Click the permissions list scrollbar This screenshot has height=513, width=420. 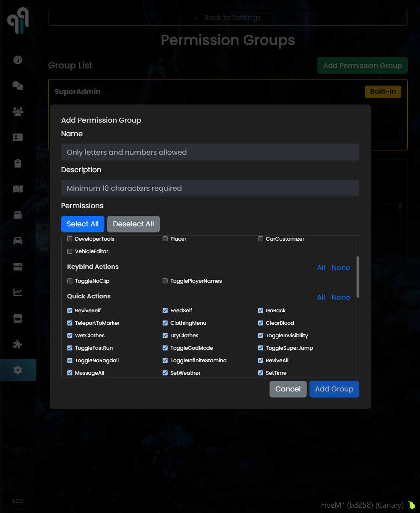pos(357,277)
